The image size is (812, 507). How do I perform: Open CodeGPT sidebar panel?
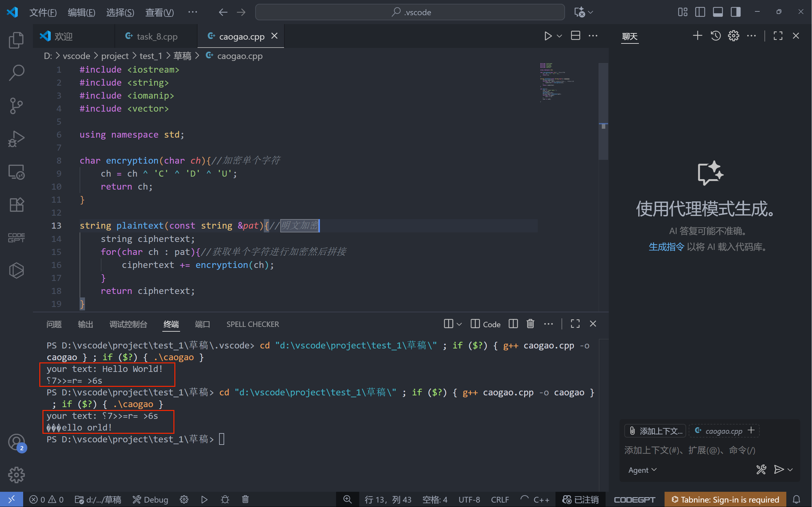(16, 237)
